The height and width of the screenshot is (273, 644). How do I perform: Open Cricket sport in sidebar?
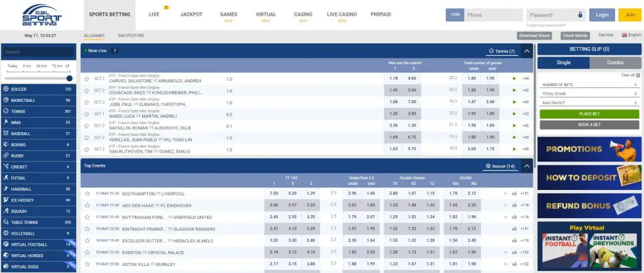tap(38, 167)
